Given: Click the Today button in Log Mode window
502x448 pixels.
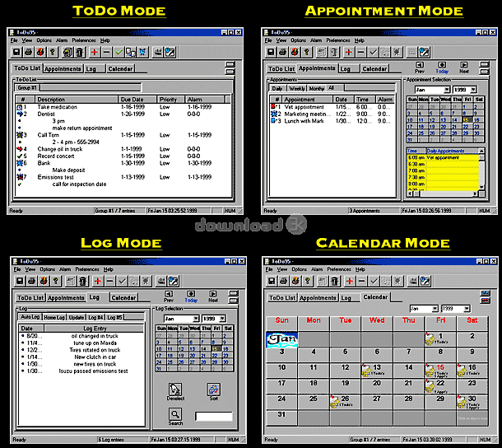Looking at the screenshot, I should coord(191,296).
